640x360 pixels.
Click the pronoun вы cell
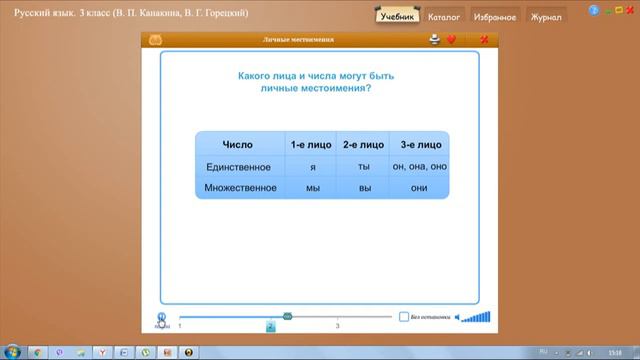pos(364,188)
